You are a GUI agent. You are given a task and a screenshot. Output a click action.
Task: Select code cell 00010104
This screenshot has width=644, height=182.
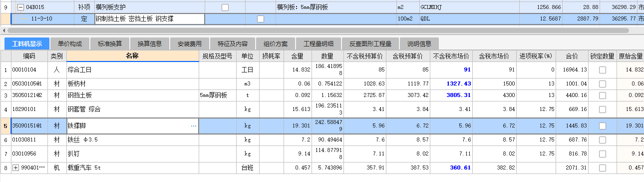[x=29, y=70]
